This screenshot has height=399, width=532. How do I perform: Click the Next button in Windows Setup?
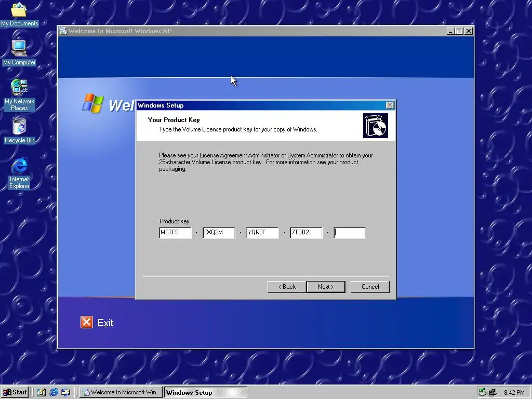tap(326, 287)
